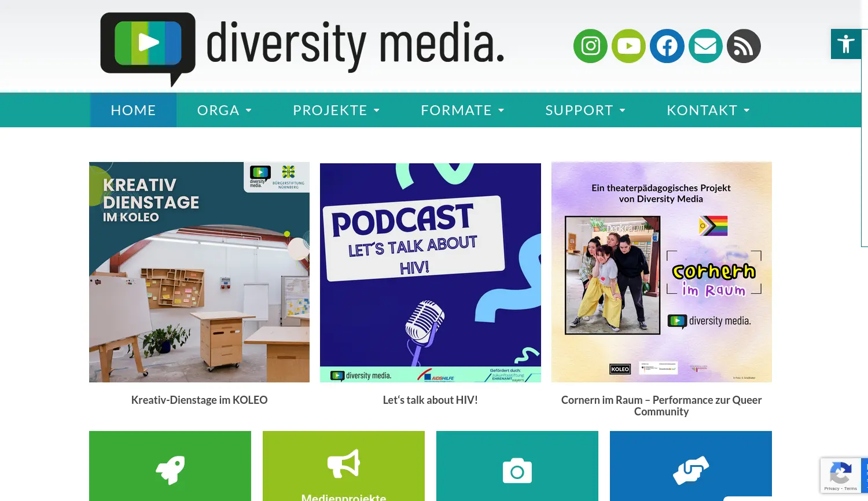
Task: Go to the HOME menu item
Action: (x=133, y=110)
